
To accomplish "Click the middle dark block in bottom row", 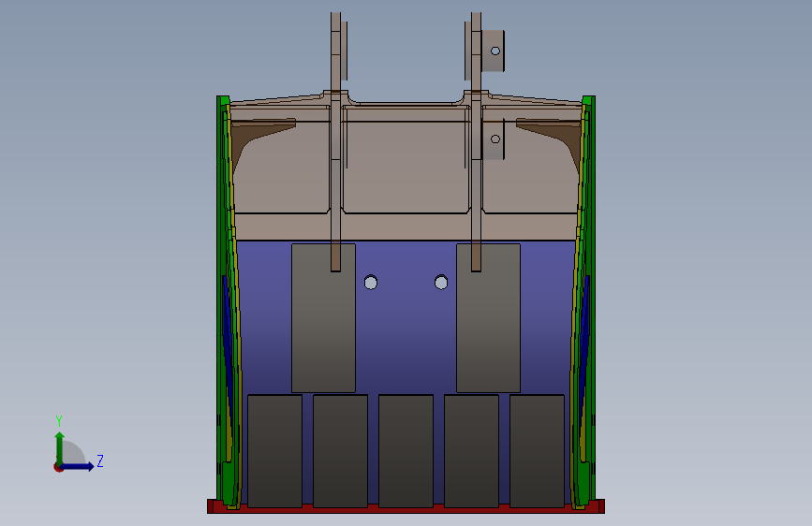I will 406,451.
